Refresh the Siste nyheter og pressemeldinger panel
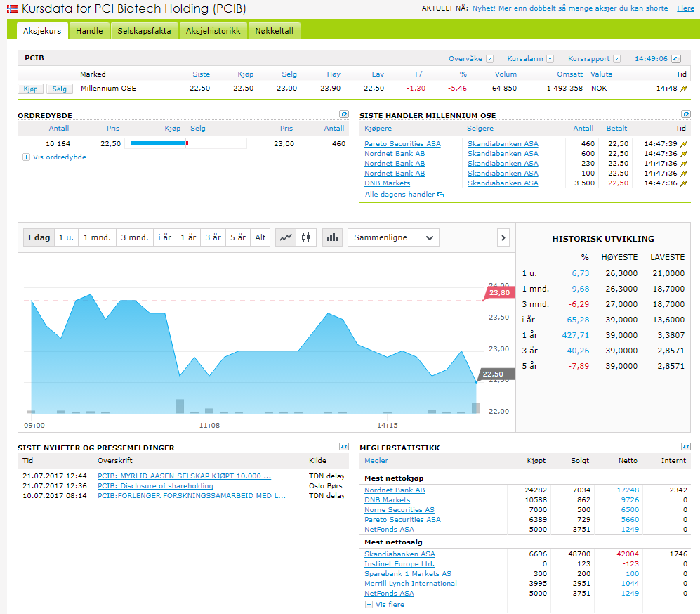The height and width of the screenshot is (614, 700). click(x=344, y=447)
